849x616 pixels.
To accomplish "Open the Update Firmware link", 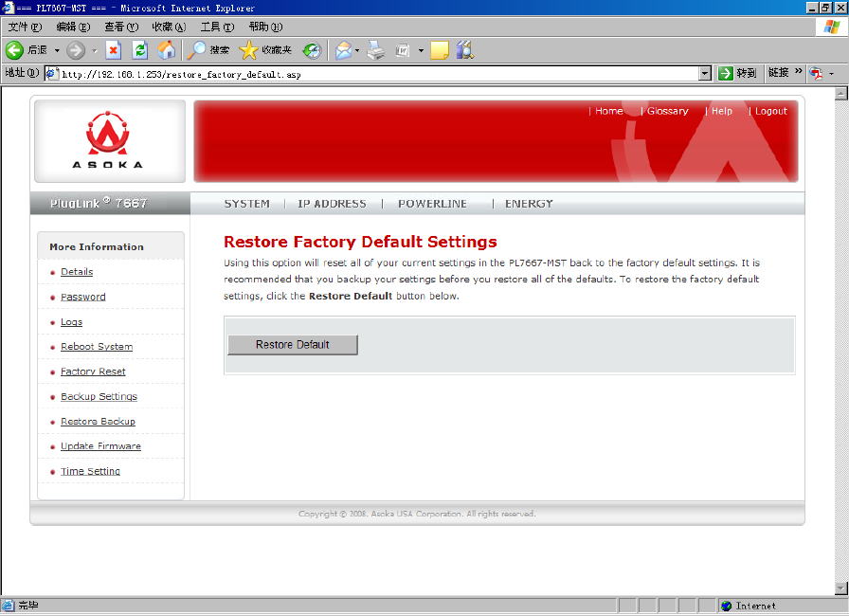I will pos(100,446).
